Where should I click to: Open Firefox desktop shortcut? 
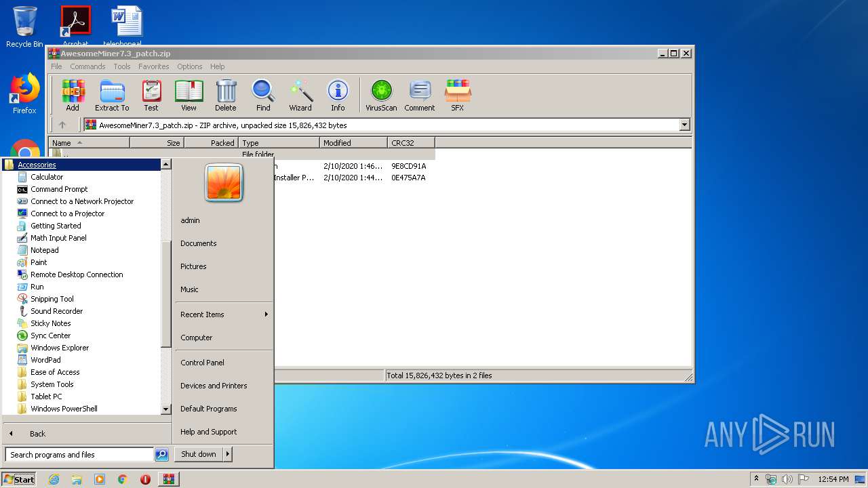click(24, 94)
